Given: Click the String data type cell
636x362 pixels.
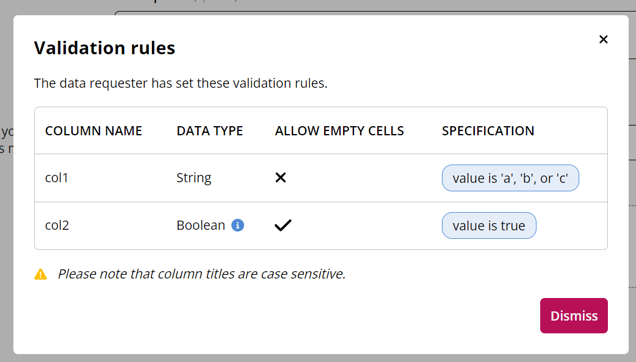Looking at the screenshot, I should (x=194, y=178).
